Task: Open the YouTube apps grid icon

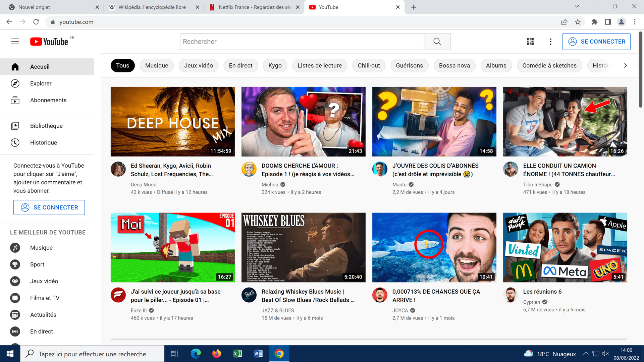Action: [531, 42]
